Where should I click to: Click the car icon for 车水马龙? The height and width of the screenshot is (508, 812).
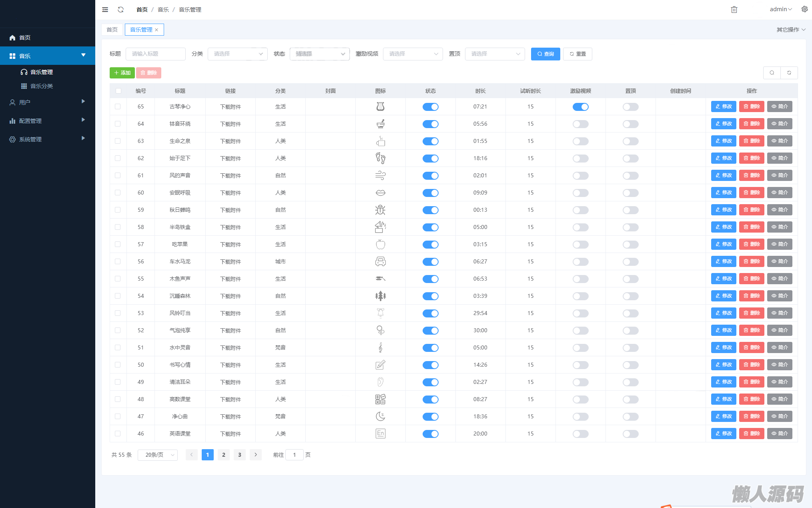click(380, 261)
